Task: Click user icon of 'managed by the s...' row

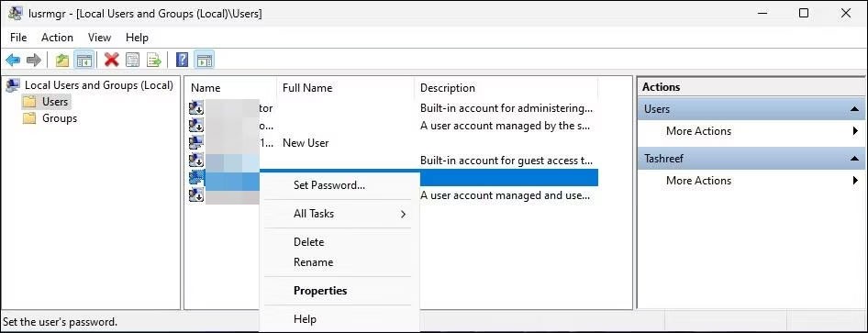Action: 196,126
